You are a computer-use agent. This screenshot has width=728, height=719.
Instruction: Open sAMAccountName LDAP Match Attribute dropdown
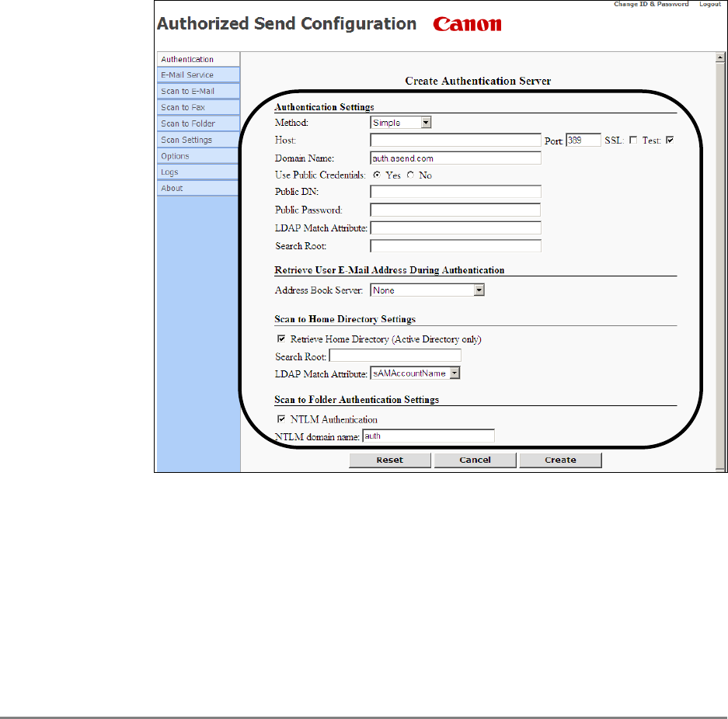point(415,373)
